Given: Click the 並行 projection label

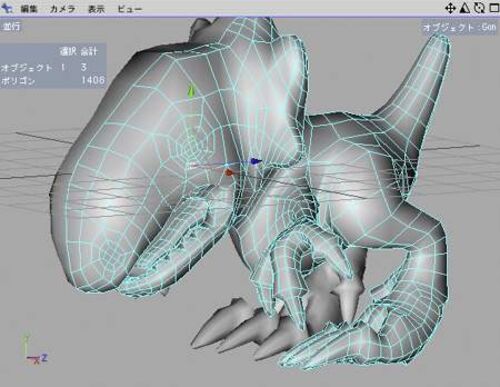Looking at the screenshot, I should point(11,26).
